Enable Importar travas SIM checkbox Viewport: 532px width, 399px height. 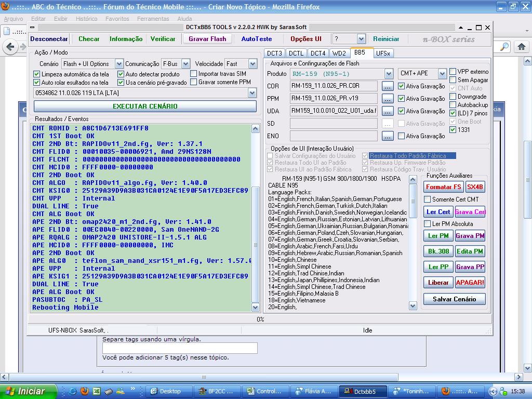pos(193,74)
